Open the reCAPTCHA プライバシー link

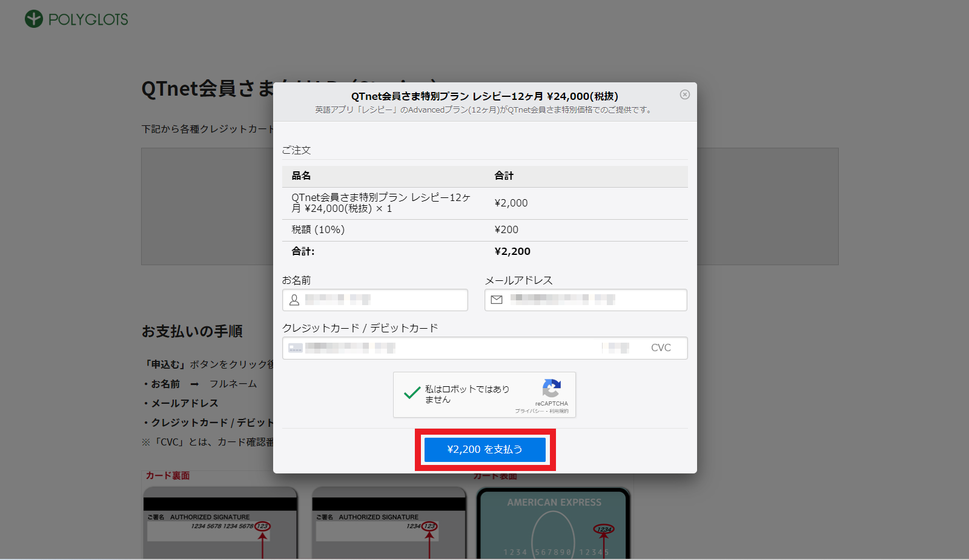pyautogui.click(x=529, y=411)
